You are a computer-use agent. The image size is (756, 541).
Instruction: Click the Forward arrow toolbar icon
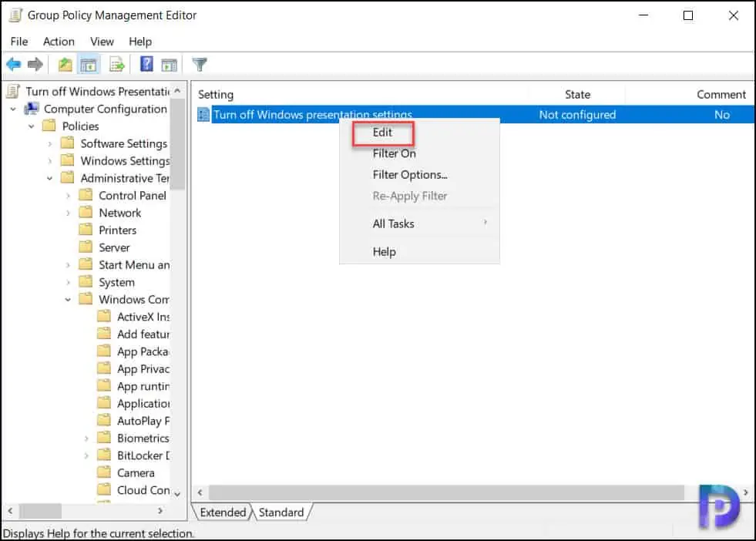pyautogui.click(x=35, y=64)
